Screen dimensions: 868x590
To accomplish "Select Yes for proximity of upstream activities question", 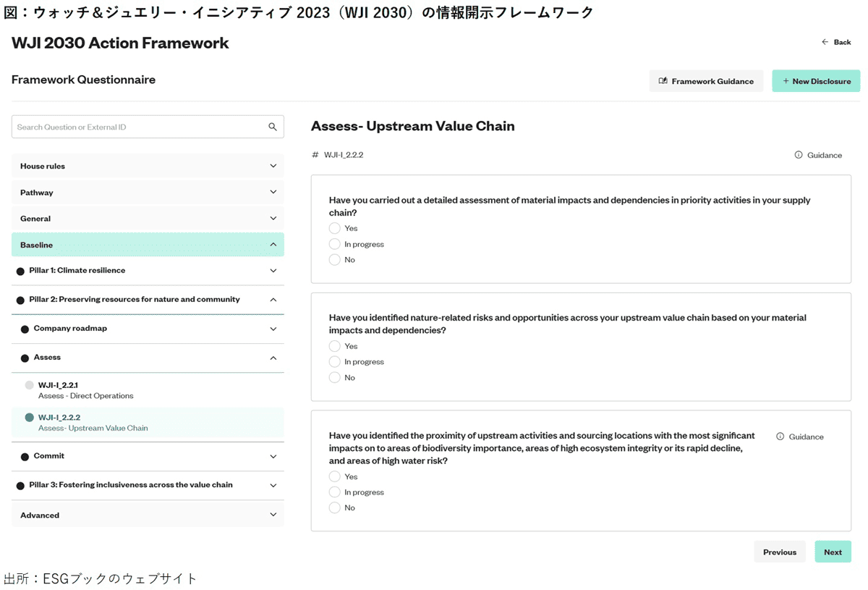I will [334, 476].
